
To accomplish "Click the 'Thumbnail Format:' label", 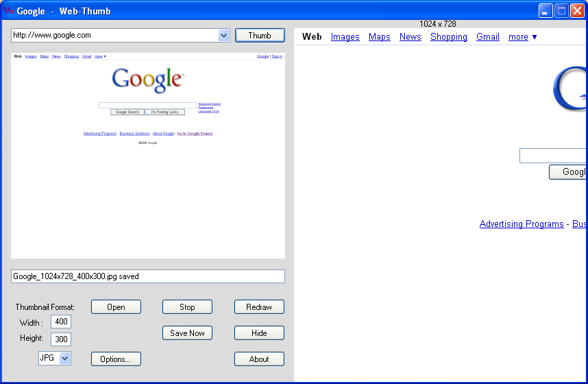I will [45, 307].
